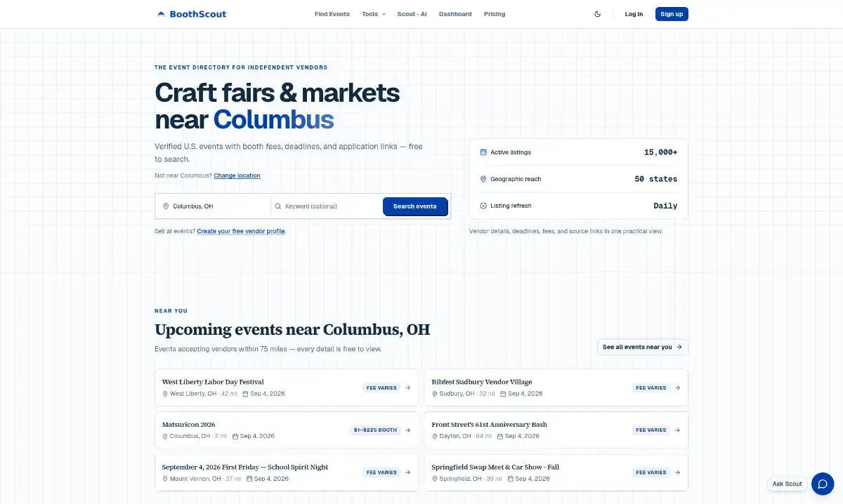Open Springfield Swap Meet & Car Show listing
Image resolution: width=843 pixels, height=504 pixels.
[x=556, y=472]
